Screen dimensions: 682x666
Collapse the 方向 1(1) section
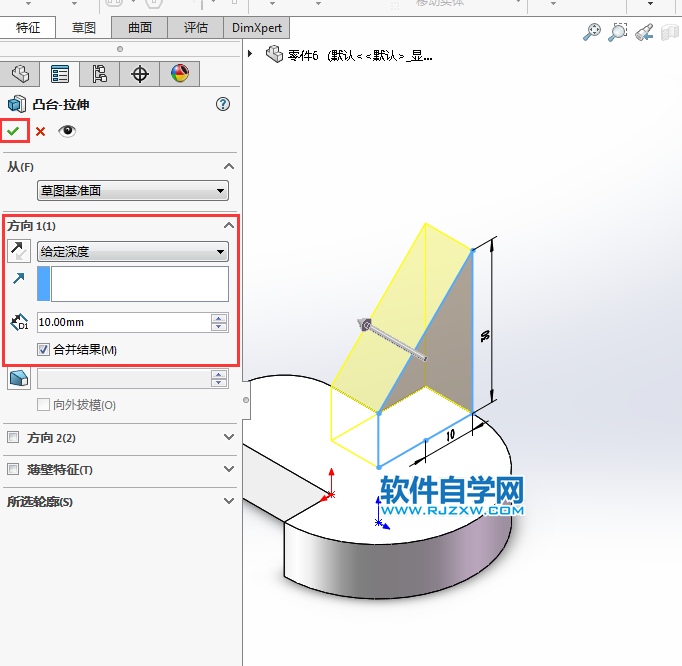pos(229,225)
